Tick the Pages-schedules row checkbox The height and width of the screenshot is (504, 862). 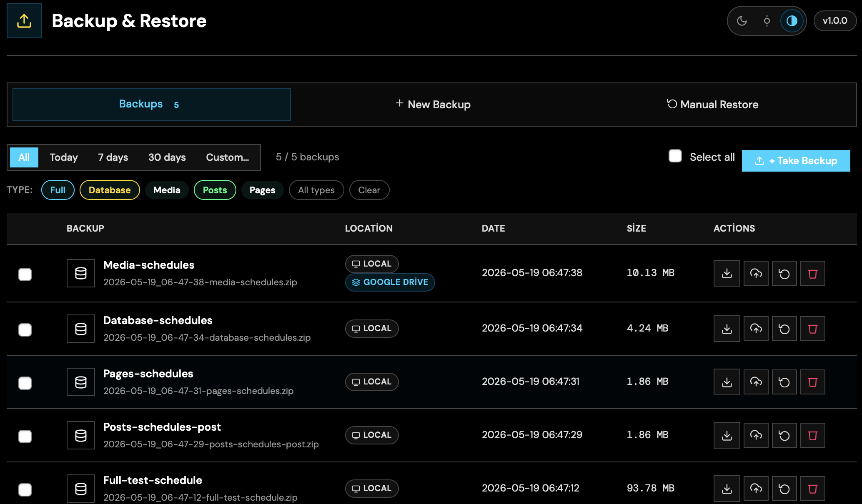(25, 383)
